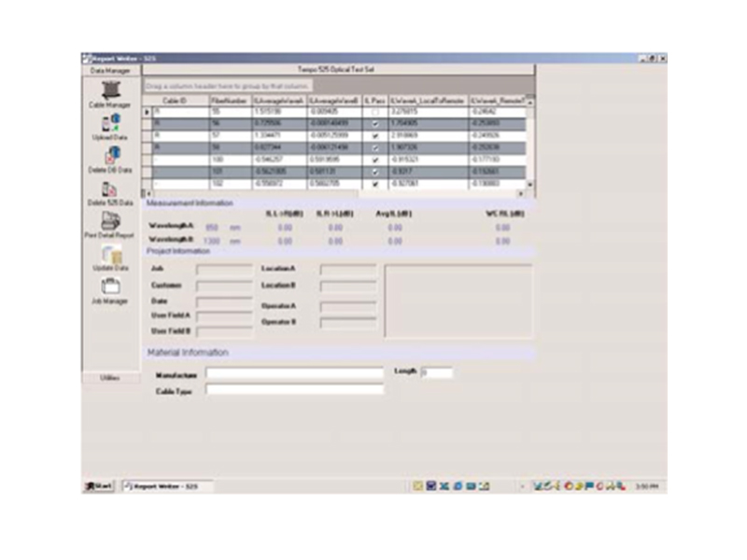The width and height of the screenshot is (747, 560).
Task: Click the grid's vertical scrollbar down arrow
Action: point(529,184)
